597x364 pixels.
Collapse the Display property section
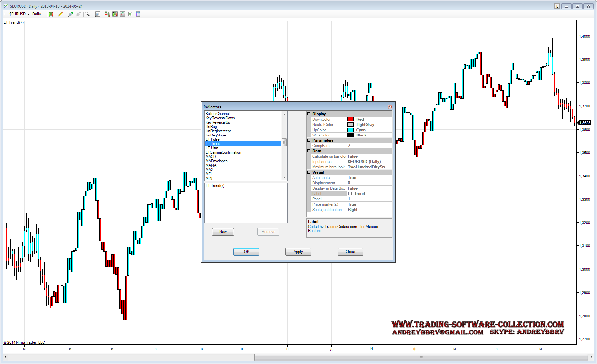[x=309, y=114]
